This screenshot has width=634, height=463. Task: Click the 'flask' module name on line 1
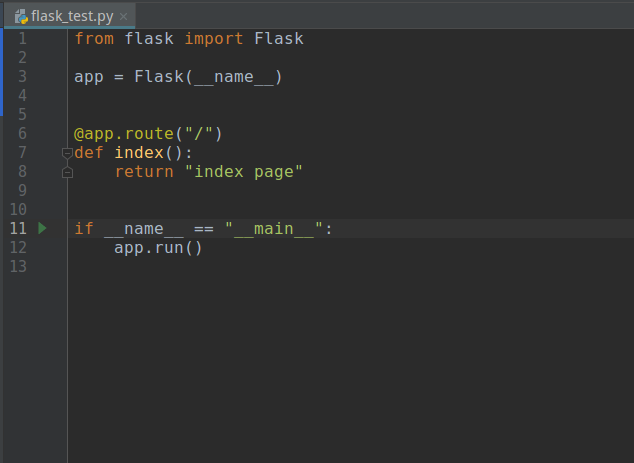coord(149,39)
